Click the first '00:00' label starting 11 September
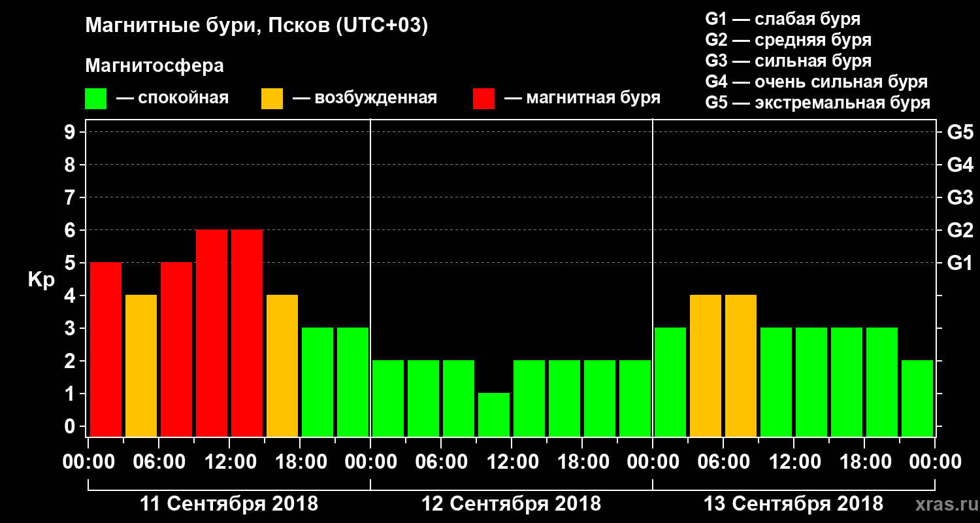 [88, 462]
